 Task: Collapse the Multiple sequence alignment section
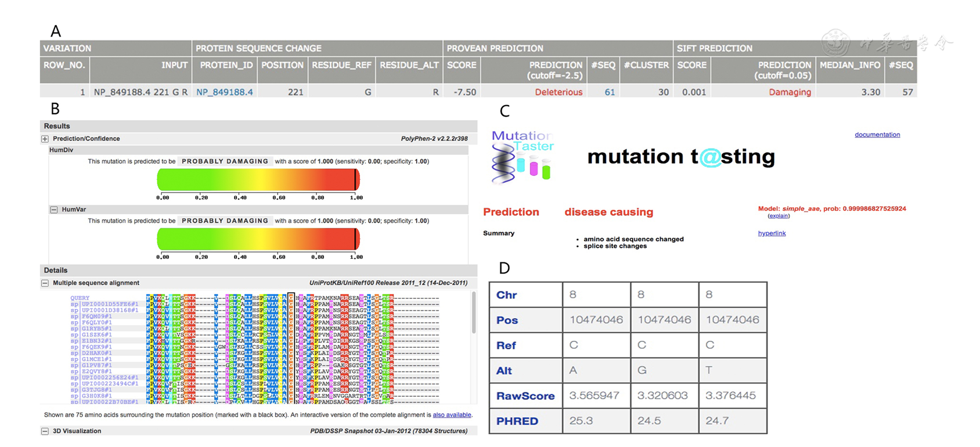pyautogui.click(x=45, y=283)
